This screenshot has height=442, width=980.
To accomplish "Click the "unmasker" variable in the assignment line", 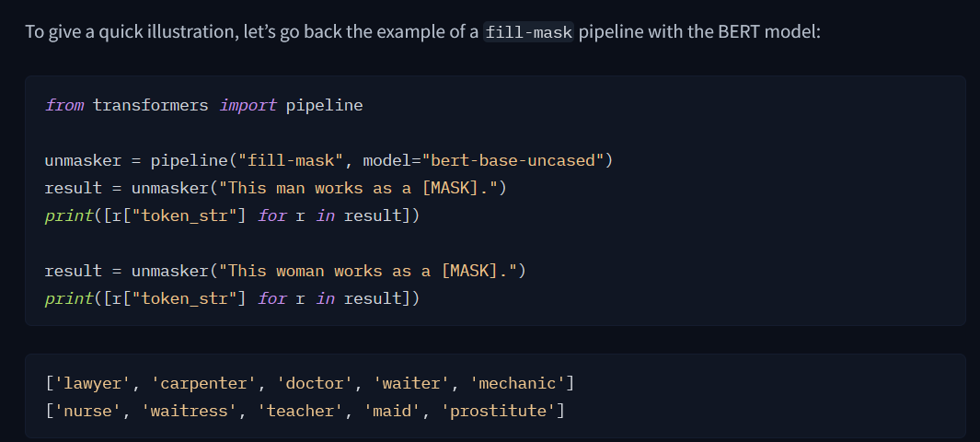I will [83, 161].
